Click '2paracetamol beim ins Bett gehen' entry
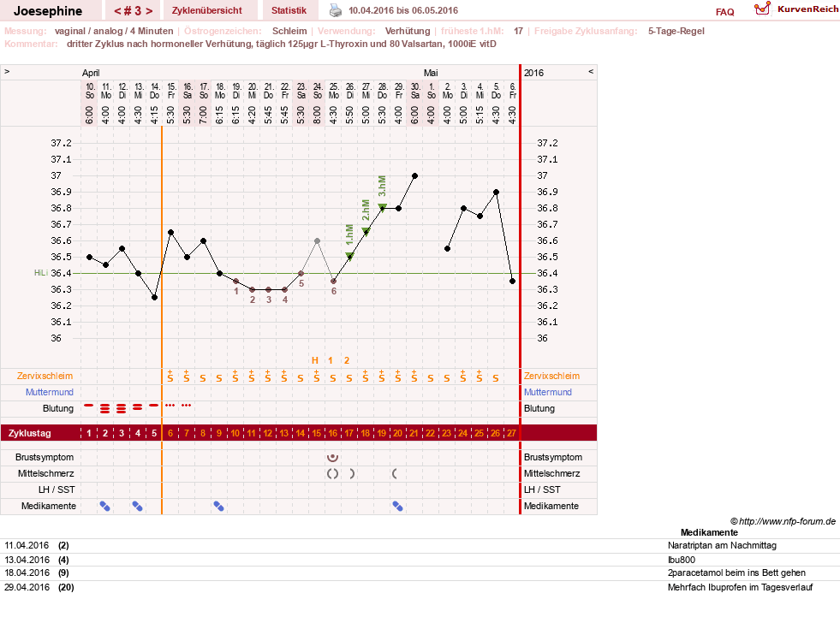840x617 pixels. click(x=736, y=573)
